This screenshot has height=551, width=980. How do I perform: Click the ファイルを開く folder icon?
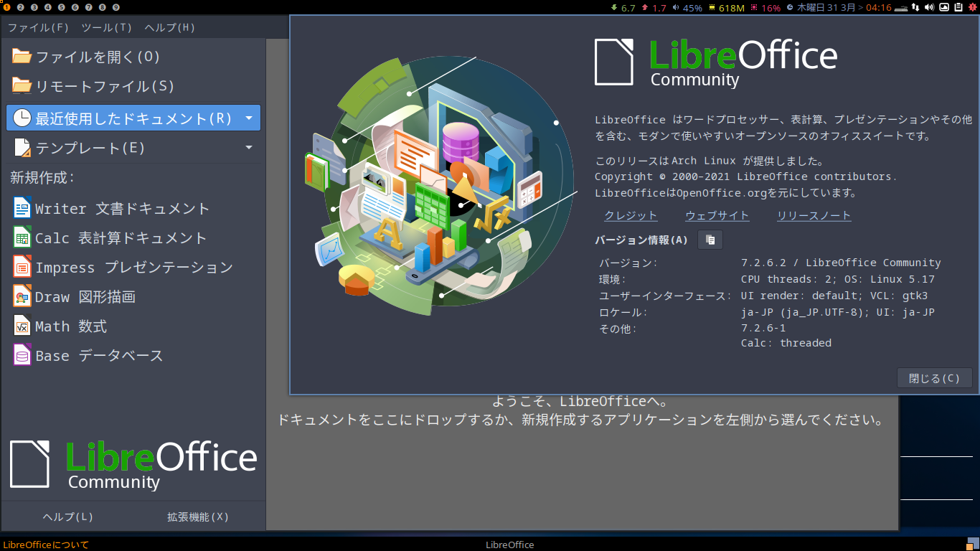click(22, 57)
